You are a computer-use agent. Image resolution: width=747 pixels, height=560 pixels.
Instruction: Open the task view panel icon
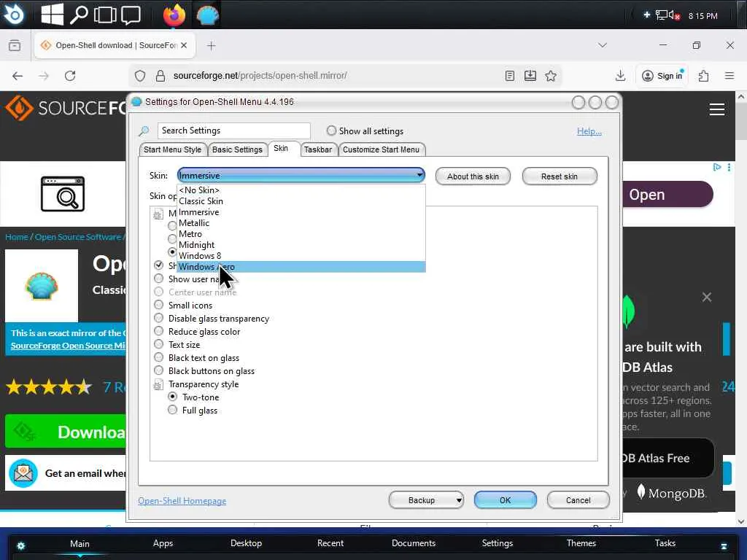point(105,15)
